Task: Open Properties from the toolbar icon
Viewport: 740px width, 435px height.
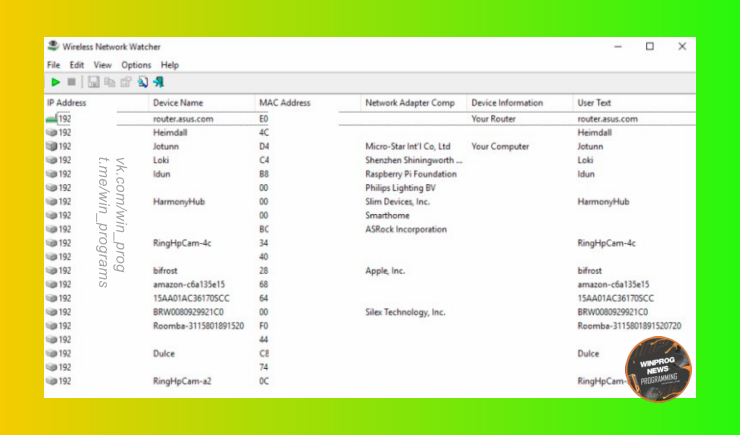Action: (x=126, y=82)
